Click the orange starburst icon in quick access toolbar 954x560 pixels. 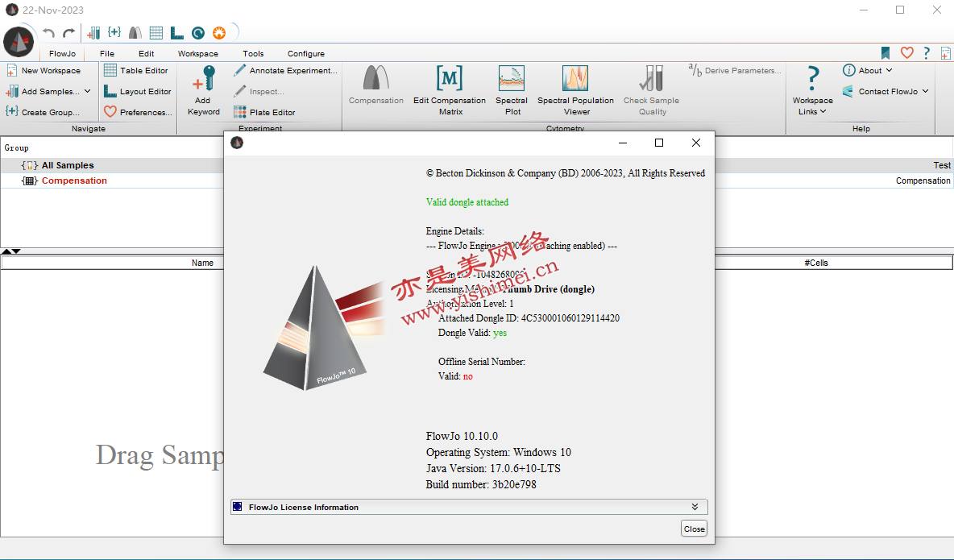point(219,33)
